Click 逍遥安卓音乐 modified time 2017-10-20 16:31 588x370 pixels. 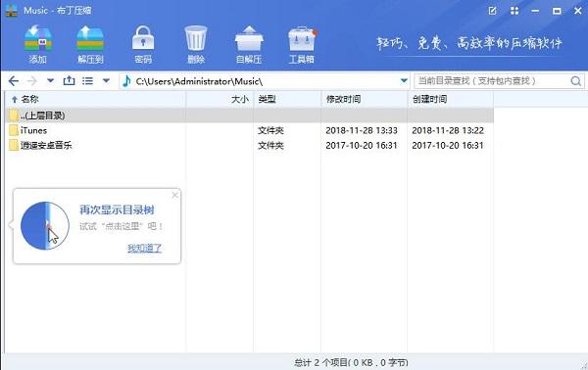(x=362, y=145)
